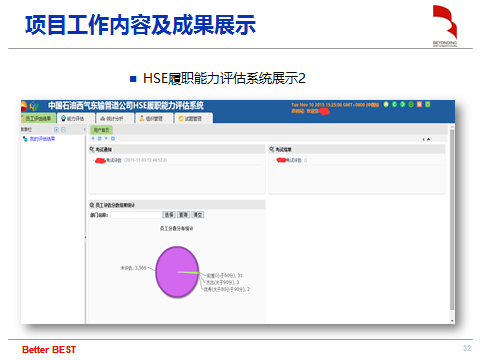
Task: Click the refresh icon in portal toolbar
Action: [x=99, y=138]
